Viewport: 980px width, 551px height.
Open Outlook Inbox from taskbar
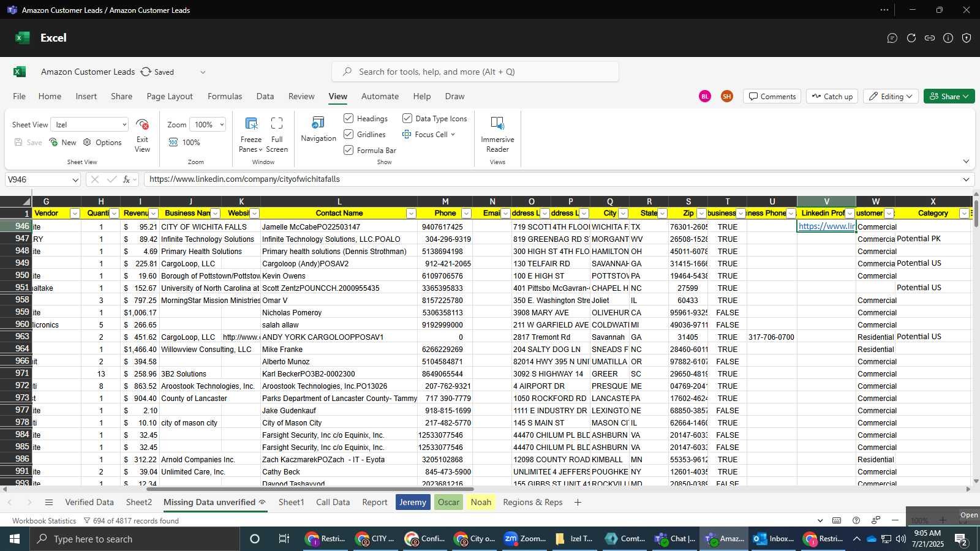tap(774, 539)
